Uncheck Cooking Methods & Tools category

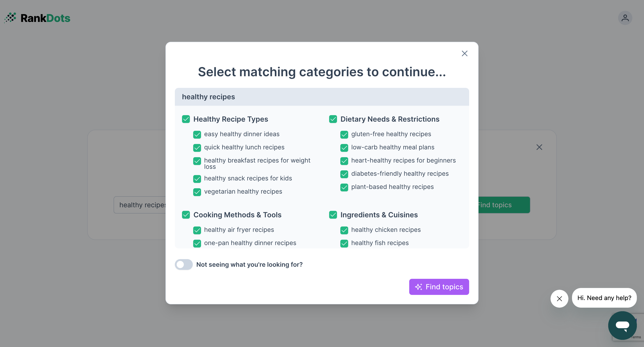186,215
